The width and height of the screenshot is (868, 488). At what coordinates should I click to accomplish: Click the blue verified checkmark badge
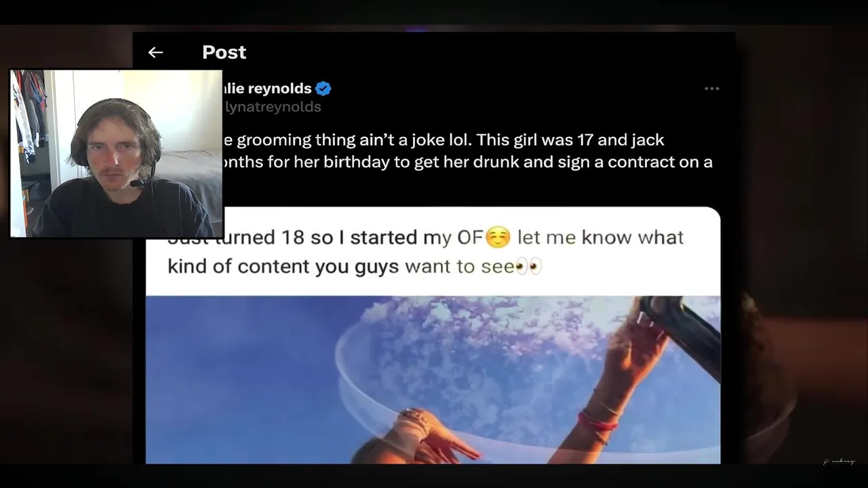coord(323,88)
